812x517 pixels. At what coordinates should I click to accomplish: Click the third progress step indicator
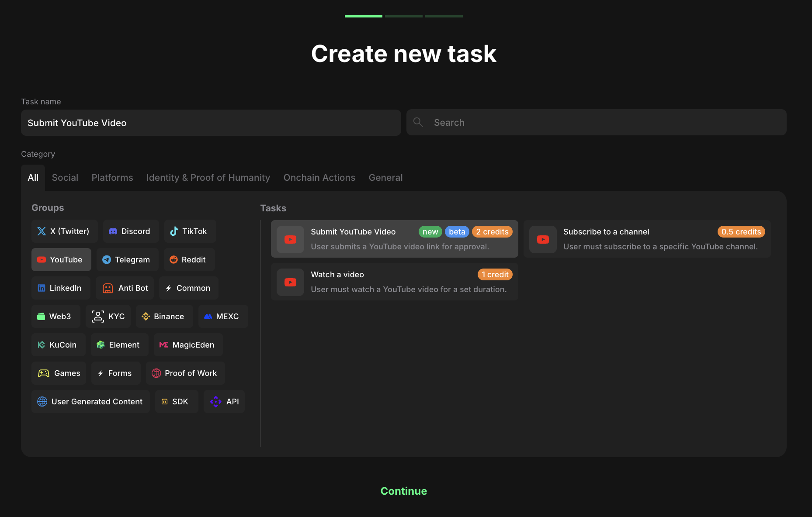coord(444,16)
